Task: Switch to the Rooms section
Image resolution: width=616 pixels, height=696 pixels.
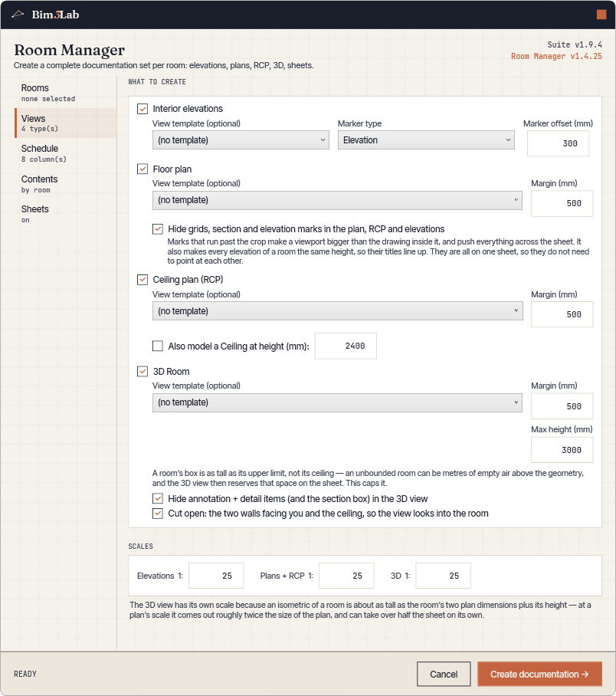Action: coord(66,92)
